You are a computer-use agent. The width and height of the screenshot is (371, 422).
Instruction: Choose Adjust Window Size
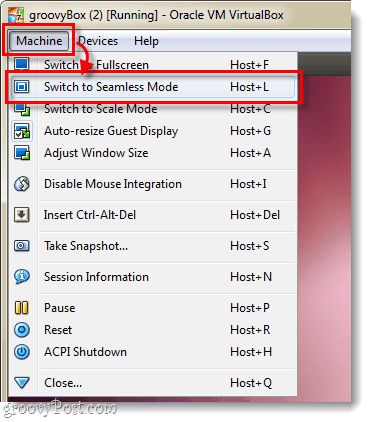click(153, 153)
